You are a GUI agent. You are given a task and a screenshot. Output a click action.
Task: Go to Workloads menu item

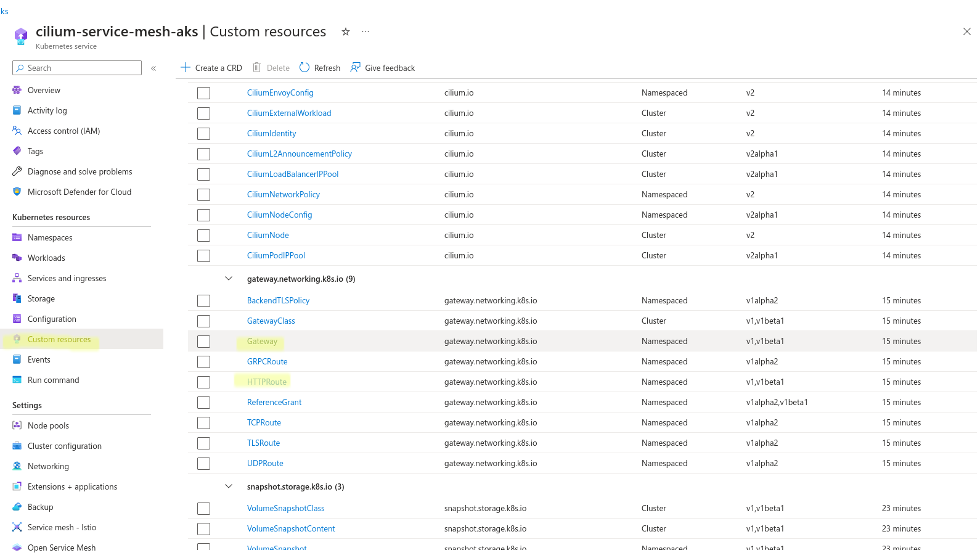(46, 258)
